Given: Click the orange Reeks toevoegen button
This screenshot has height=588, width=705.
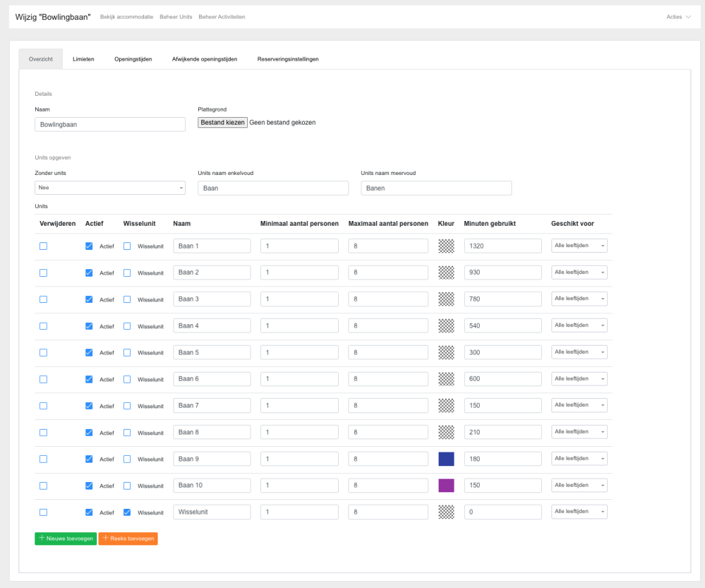Looking at the screenshot, I should tap(128, 538).
